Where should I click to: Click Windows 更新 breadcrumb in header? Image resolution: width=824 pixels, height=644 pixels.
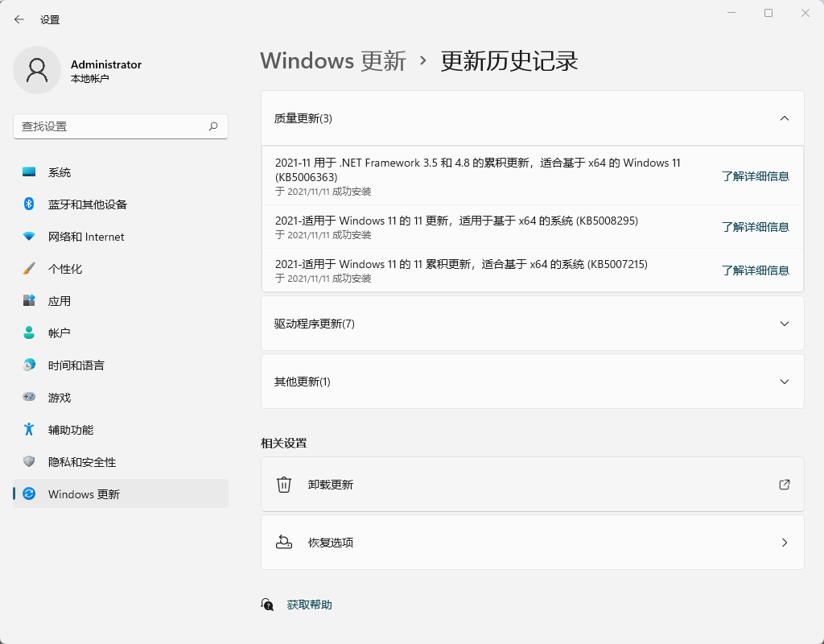tap(333, 61)
